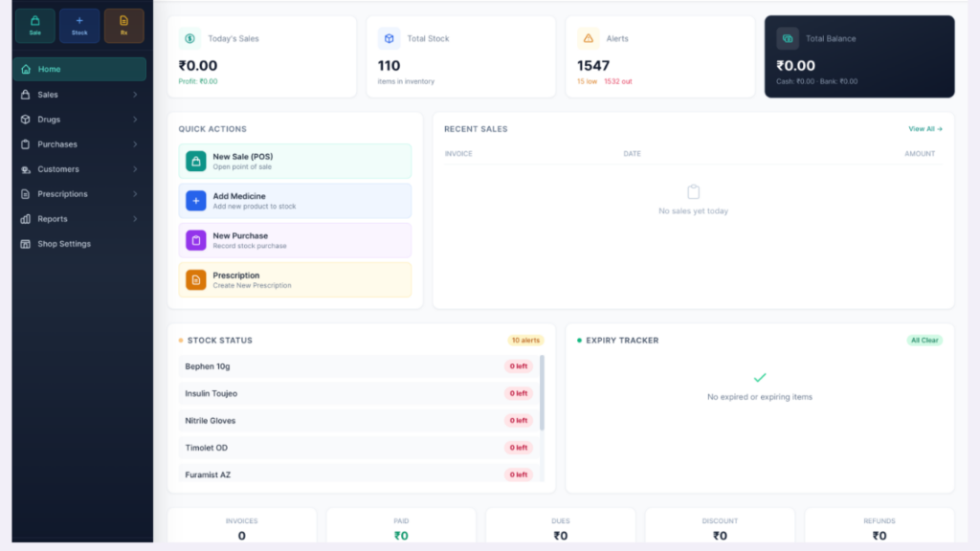Click the Alerts warning triangle icon
980x551 pixels.
(x=589, y=38)
